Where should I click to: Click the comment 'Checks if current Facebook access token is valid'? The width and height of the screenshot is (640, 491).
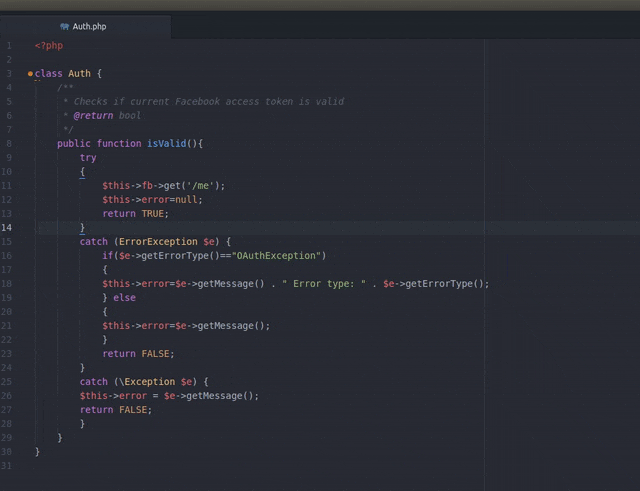pyautogui.click(x=209, y=101)
